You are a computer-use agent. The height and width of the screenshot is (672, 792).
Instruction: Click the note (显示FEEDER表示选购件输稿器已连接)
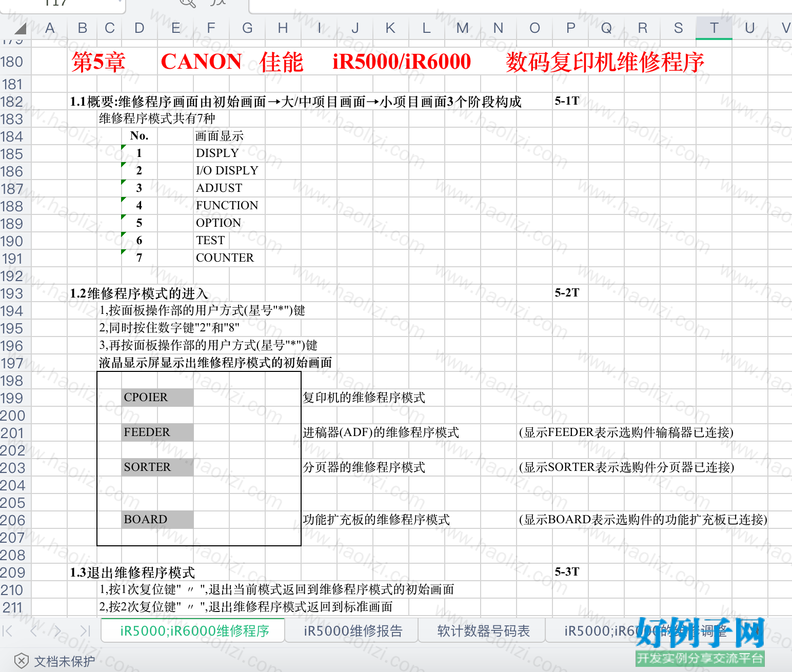(x=626, y=432)
